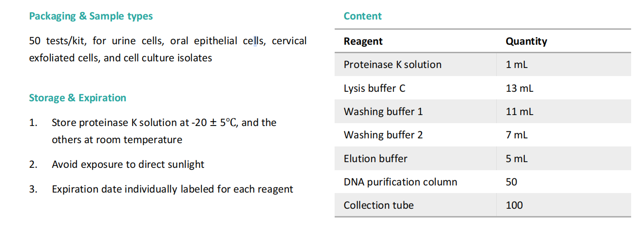Click the 'Storage & Expiration' heading
Image resolution: width=644 pixels, height=242 pixels.
click(x=77, y=98)
